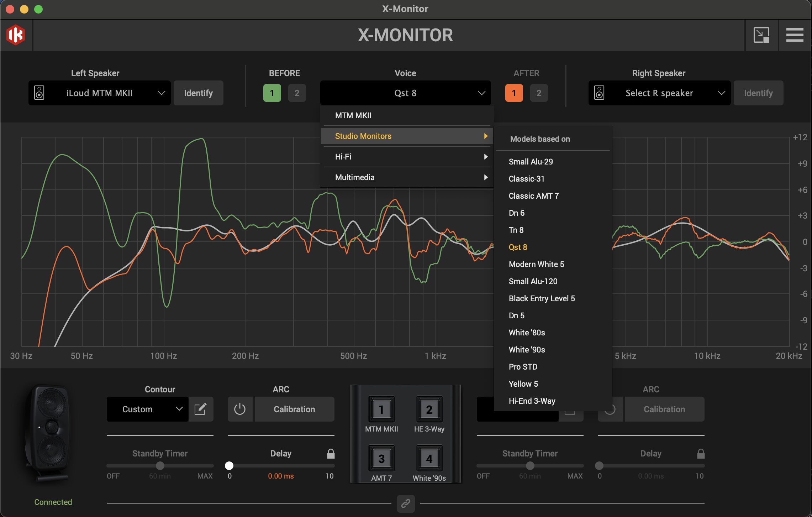Choose the Dn 6 model

tap(553, 213)
